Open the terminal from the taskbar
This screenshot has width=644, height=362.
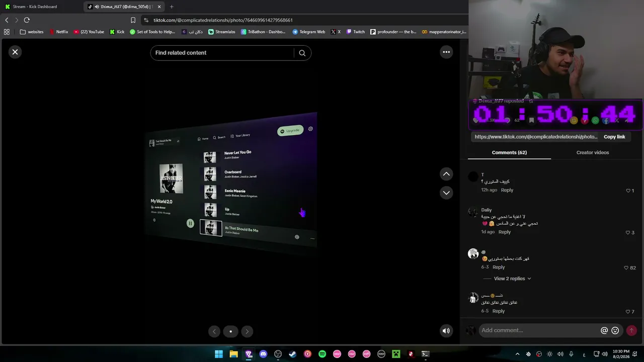pyautogui.click(x=425, y=354)
